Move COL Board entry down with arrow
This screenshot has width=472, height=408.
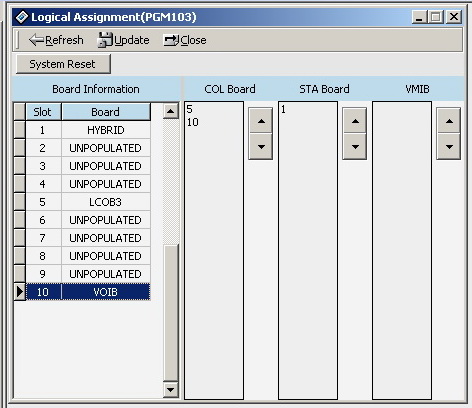point(261,146)
